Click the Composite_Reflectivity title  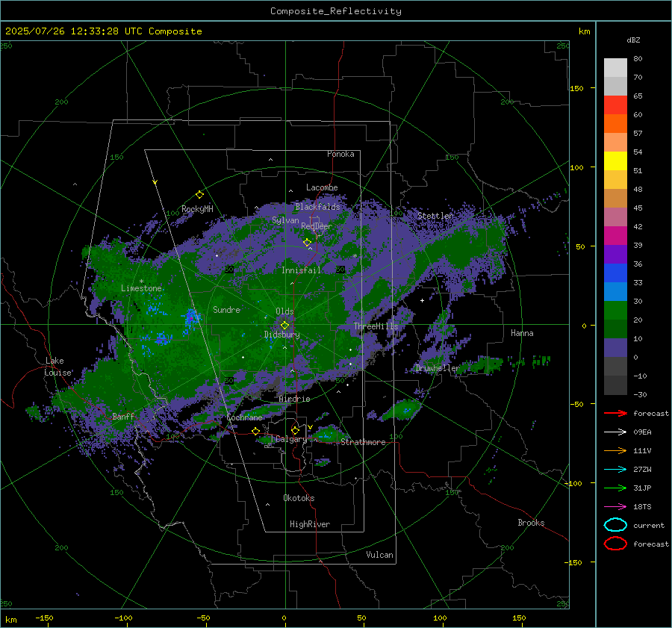coord(336,11)
